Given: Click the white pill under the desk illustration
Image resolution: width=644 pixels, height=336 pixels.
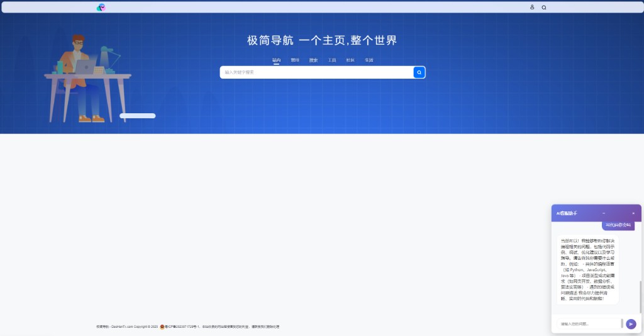Looking at the screenshot, I should [137, 116].
